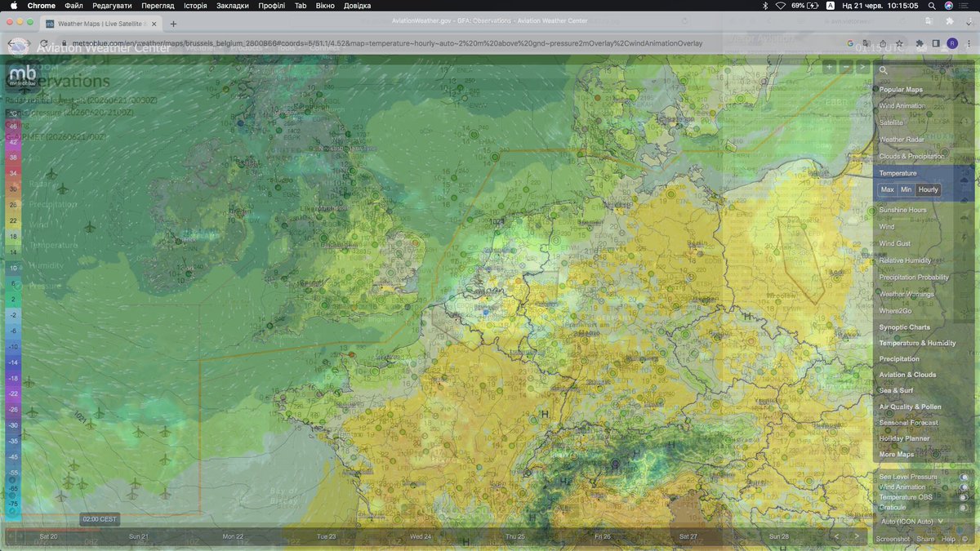Open the Закладки menu in menu bar
This screenshot has height=551, width=980.
(x=233, y=6)
